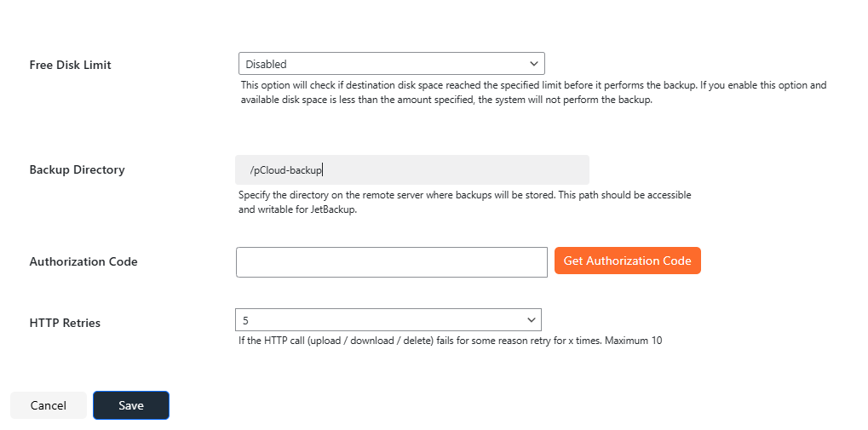Click the chevron arrow beside the Disabled option
The image size is (868, 430).
(534, 64)
